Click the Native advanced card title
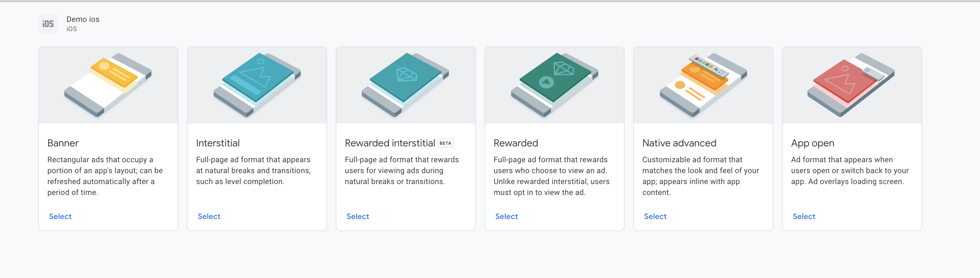Screen dimensions: 980x278 click(x=679, y=143)
